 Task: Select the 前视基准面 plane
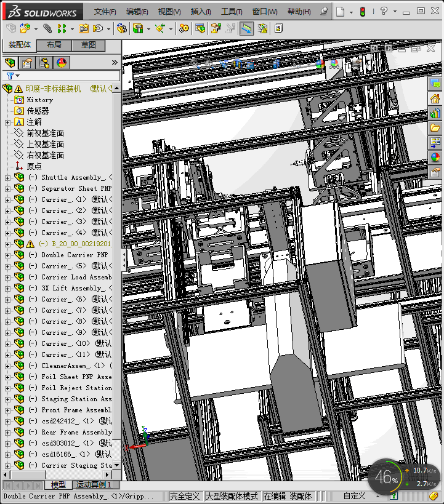point(46,134)
